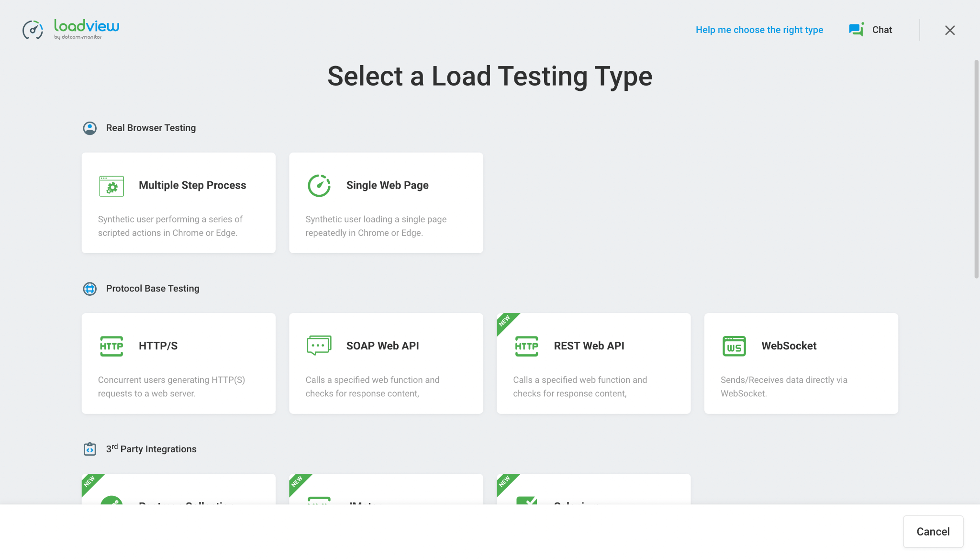Click the REST Web API icon
This screenshot has height=559, width=980.
[526, 346]
